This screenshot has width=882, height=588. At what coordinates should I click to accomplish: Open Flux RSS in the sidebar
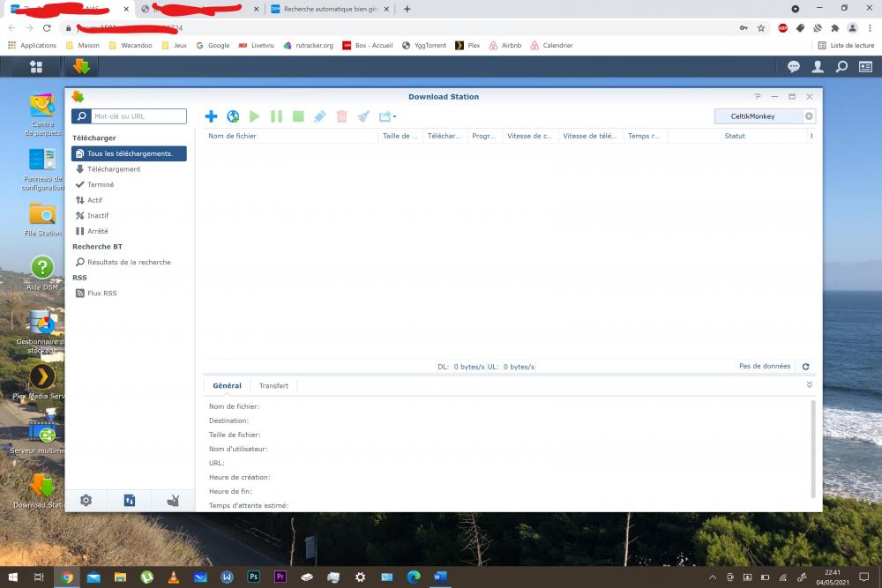[x=101, y=293]
